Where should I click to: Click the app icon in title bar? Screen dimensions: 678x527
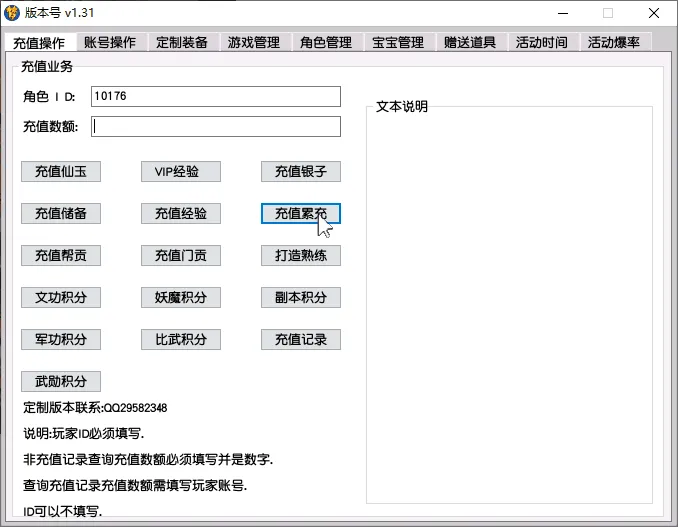coord(13,13)
